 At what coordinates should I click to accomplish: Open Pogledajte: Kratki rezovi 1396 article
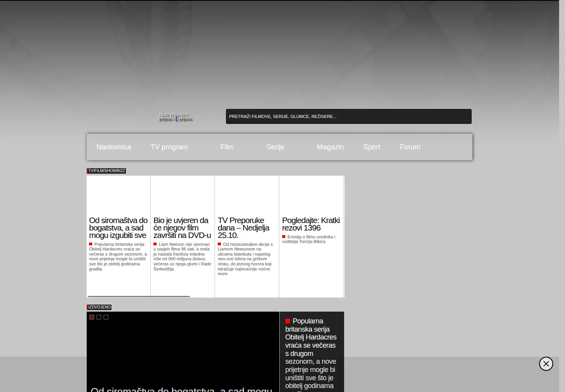click(x=311, y=224)
